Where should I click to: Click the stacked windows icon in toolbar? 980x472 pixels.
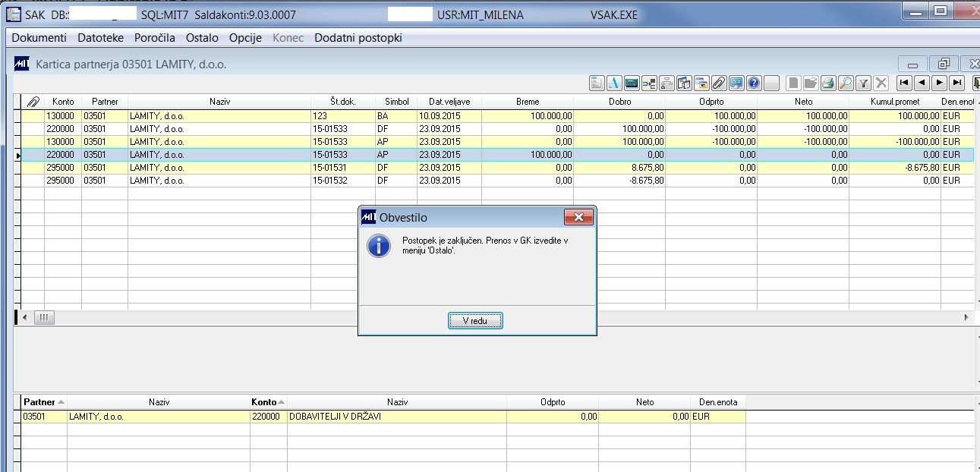701,83
